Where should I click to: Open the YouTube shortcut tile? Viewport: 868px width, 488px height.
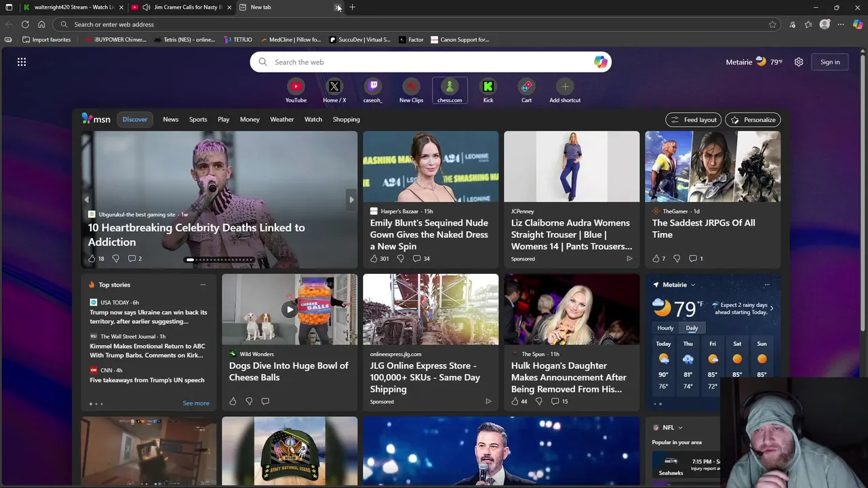click(296, 91)
